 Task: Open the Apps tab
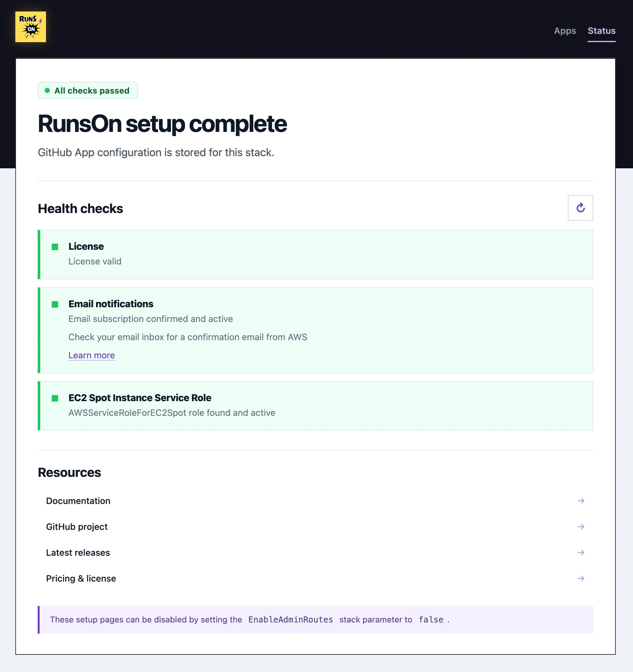(565, 31)
